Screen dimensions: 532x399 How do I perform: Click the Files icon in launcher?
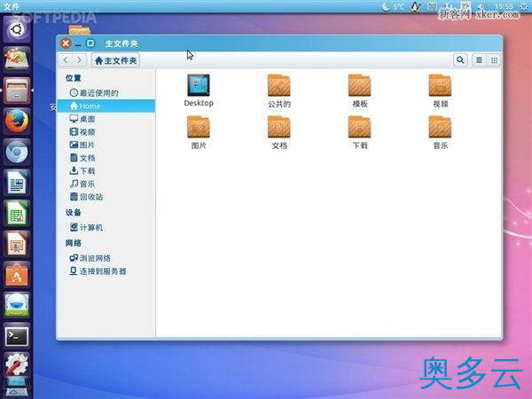pos(17,90)
